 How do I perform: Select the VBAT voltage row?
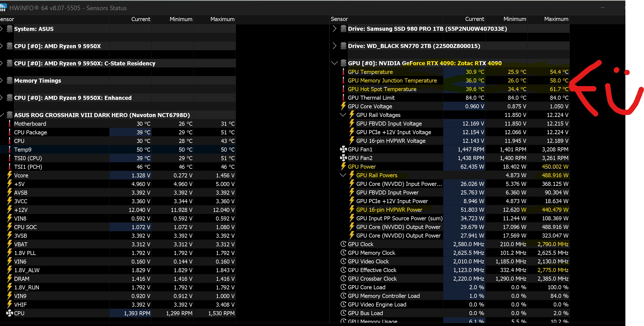coord(118,244)
